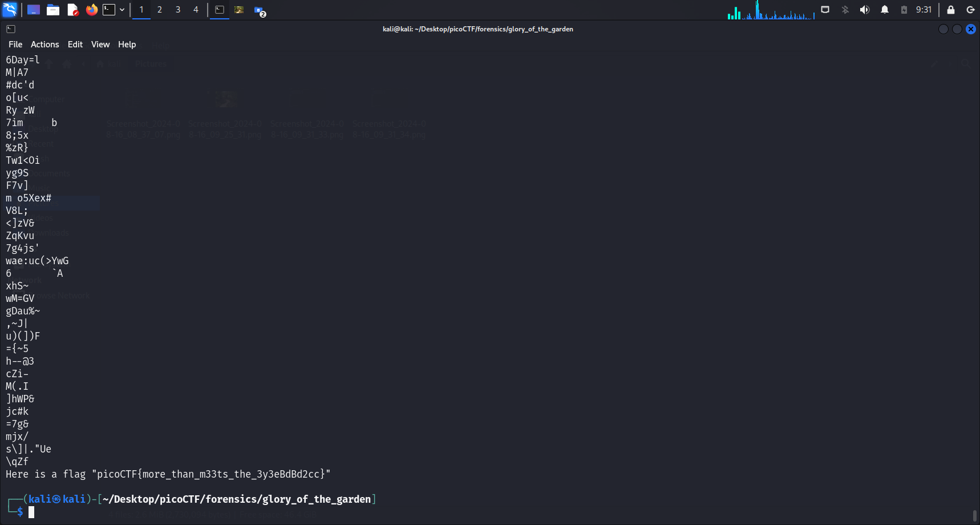Open terminal emulator launcher in panel
The width and height of the screenshot is (980, 525).
[x=109, y=10]
